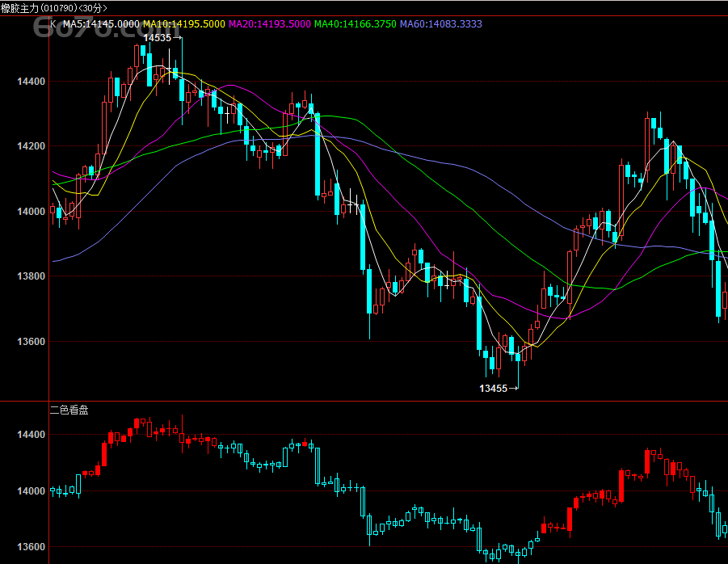Click the 14200 price axis label in main chart
The image size is (728, 564).
(x=31, y=146)
